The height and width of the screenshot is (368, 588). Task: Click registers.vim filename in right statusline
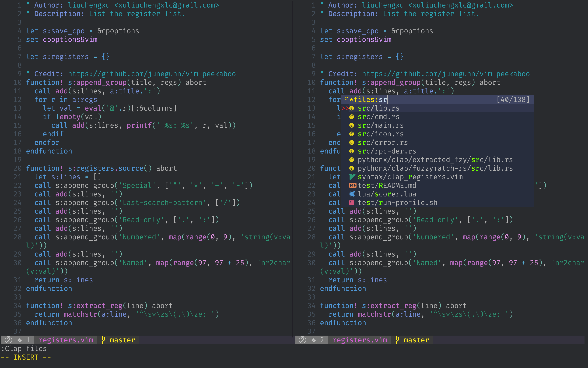click(x=360, y=340)
